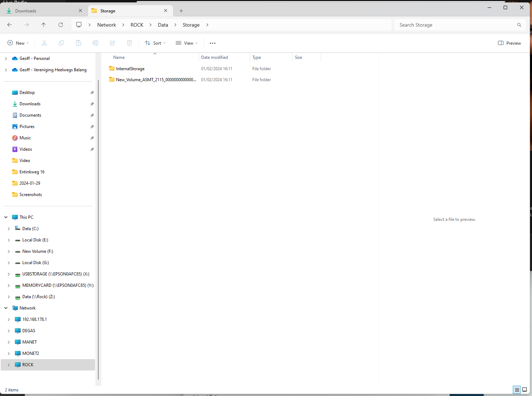Open the Sort dropdown
Screen dimensions: 532x396
155,43
